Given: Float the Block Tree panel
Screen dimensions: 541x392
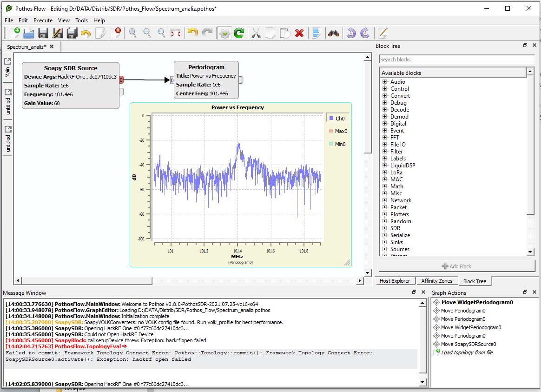Looking at the screenshot, I should tap(525, 45).
